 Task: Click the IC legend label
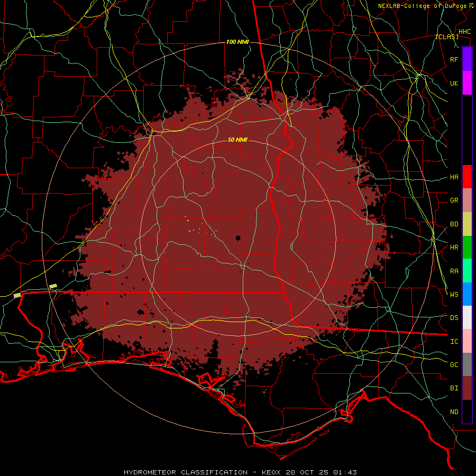[454, 342]
